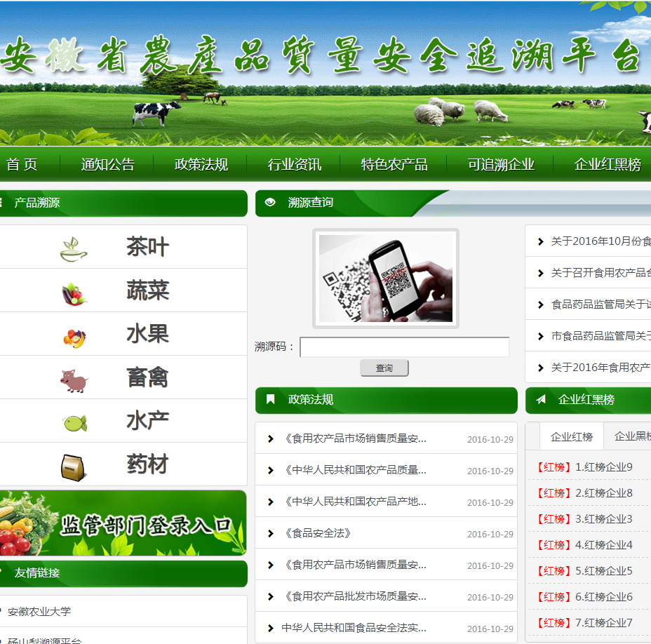
Task: Click the fruit category icon
Action: point(74,337)
